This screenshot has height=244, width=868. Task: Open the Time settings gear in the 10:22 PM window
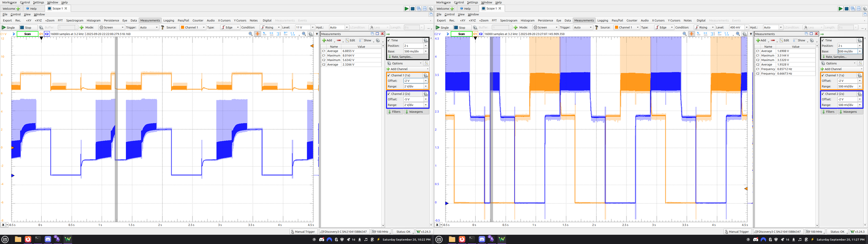point(425,40)
